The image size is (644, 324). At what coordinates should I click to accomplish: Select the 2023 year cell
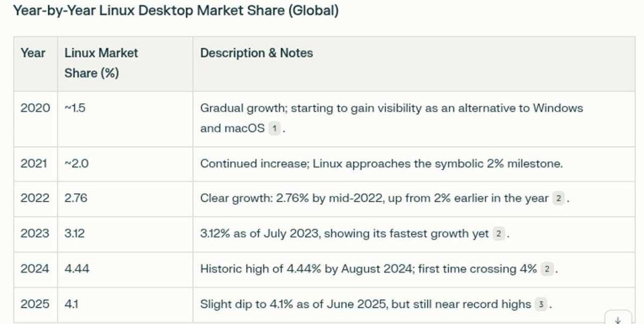(x=34, y=234)
